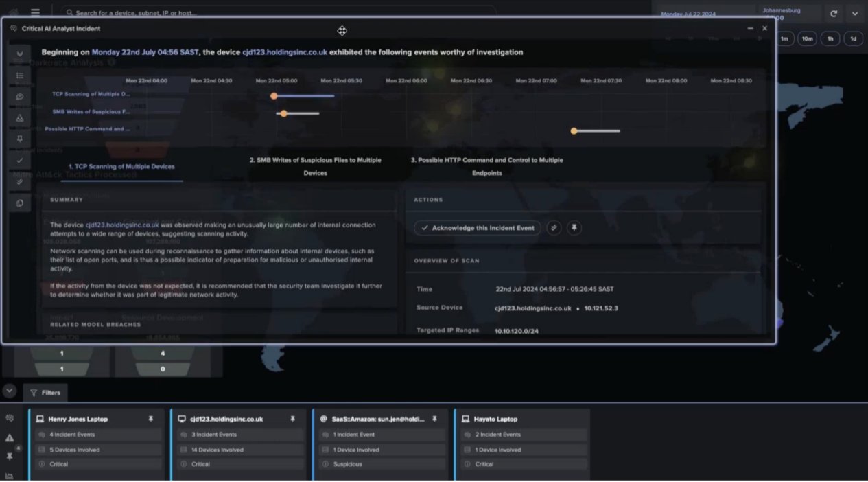The width and height of the screenshot is (868, 482).
Task: Collapse the incident tray with round chevron
Action: 9,391
